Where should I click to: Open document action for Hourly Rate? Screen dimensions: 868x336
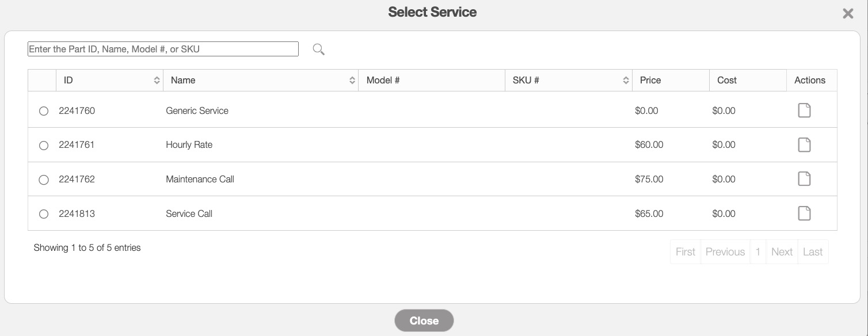(x=804, y=144)
